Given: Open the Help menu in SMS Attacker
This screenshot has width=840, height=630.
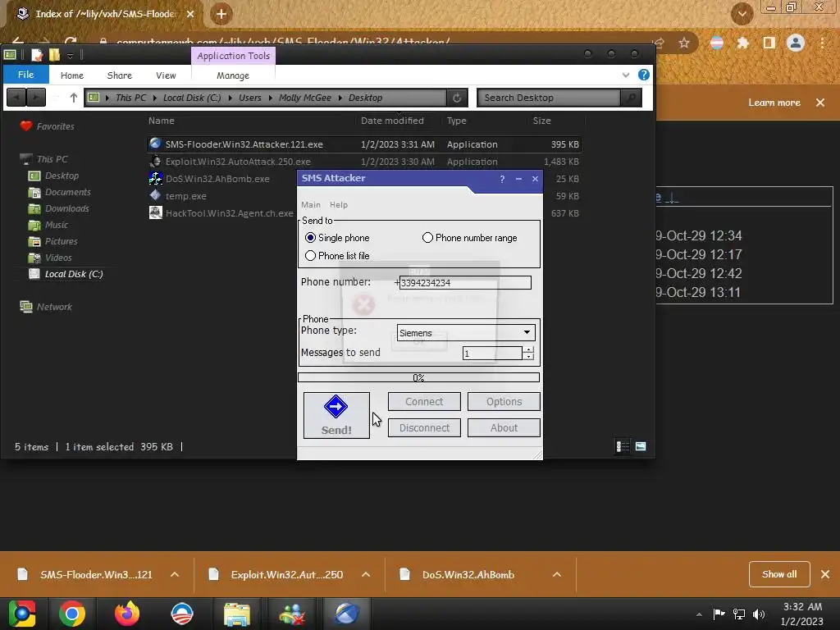Looking at the screenshot, I should coord(339,204).
